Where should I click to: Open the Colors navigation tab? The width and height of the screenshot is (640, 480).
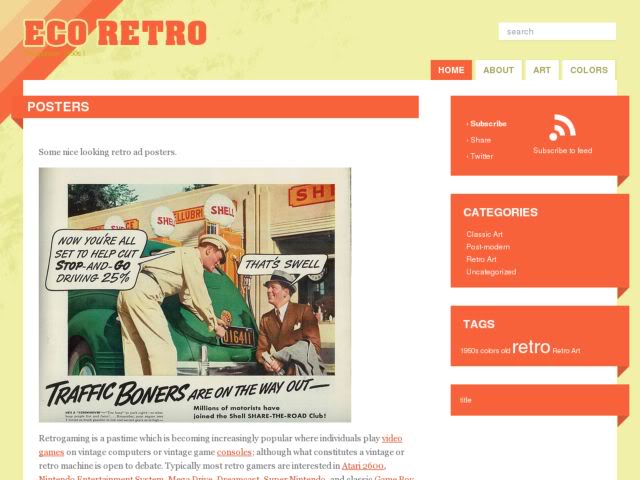pos(589,70)
